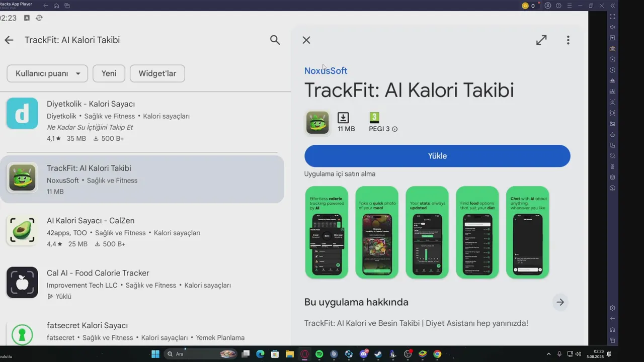Screen dimensions: 644x362
Task: Select the Diyetkolik - Kalori Sayacı result
Action: click(x=142, y=121)
